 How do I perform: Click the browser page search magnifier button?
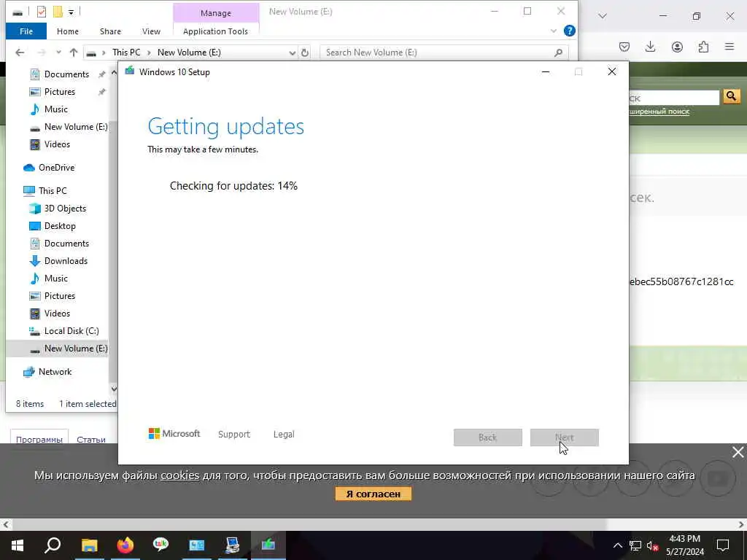coord(731,97)
